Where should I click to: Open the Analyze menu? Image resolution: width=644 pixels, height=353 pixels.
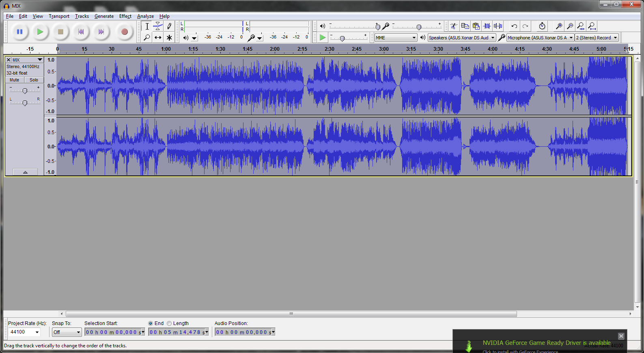[x=145, y=16]
